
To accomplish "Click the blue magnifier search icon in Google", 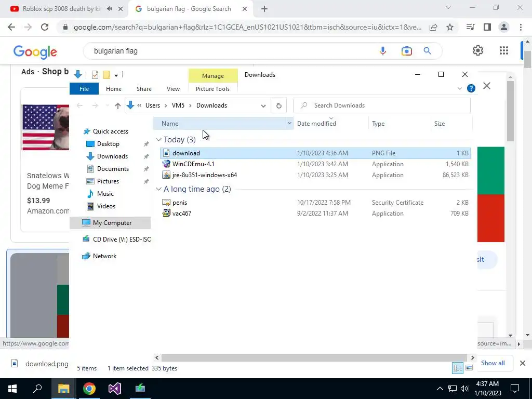I will click(x=427, y=51).
